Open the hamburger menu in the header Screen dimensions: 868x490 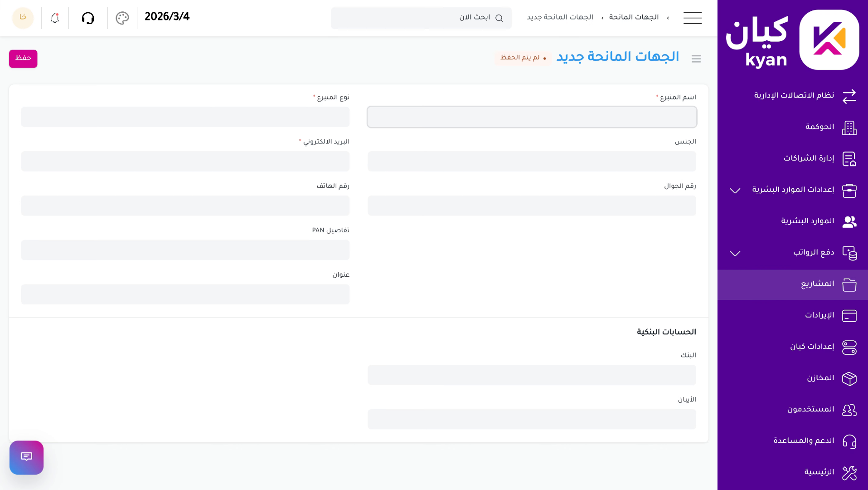(x=692, y=18)
